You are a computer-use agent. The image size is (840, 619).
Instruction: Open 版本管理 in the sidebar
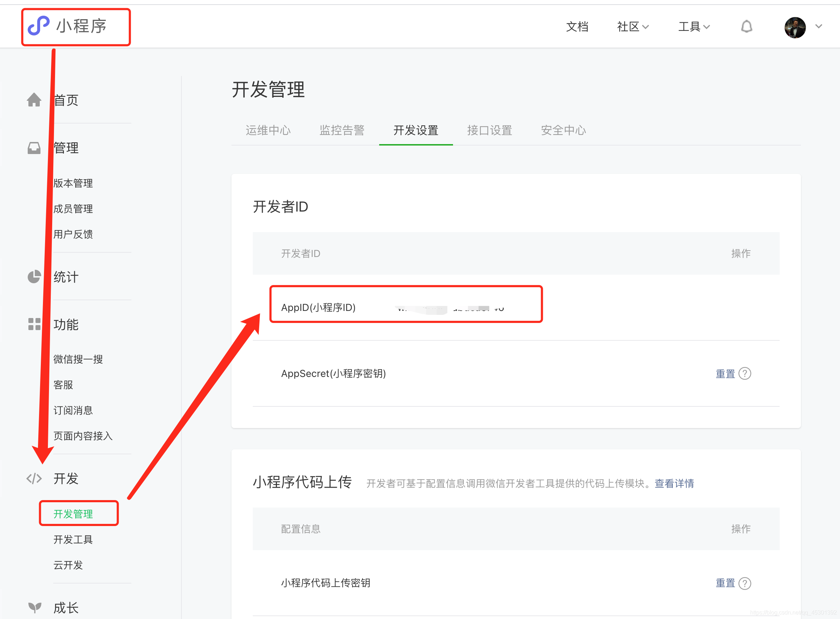(73, 183)
